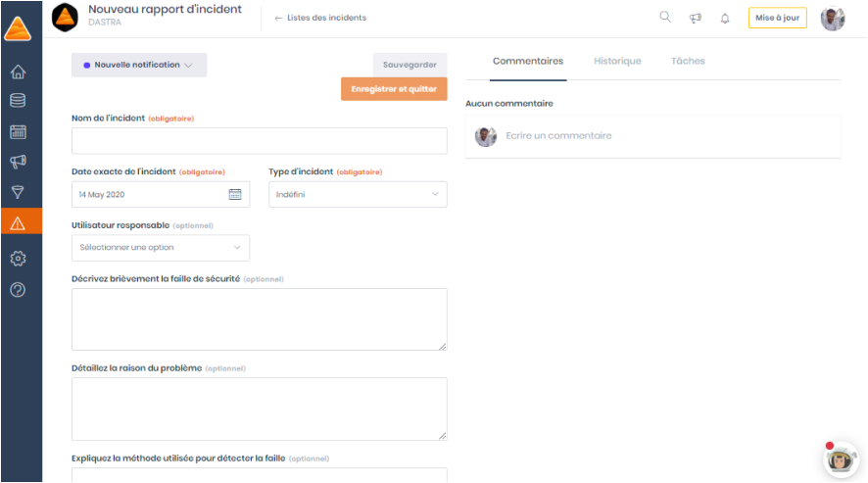This screenshot has width=868, height=483.
Task: Open the funnel filter icon in sidebar
Action: 18,192
